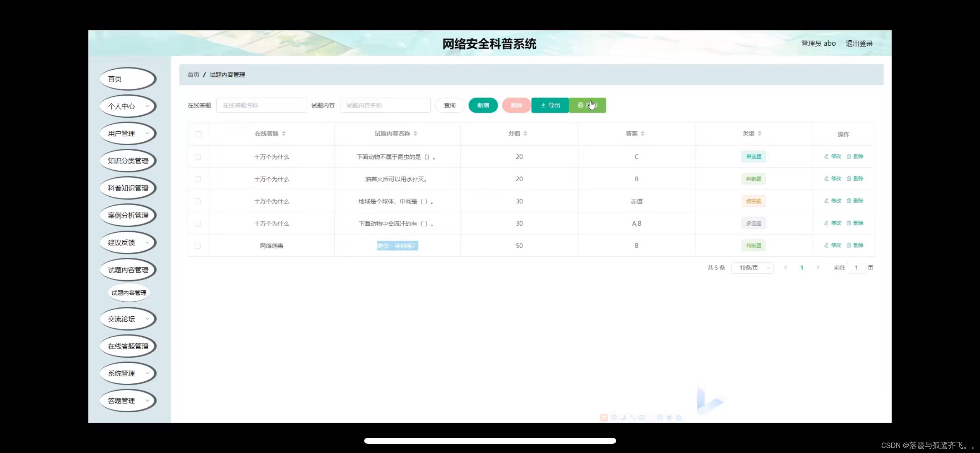Image resolution: width=980 pixels, height=453 pixels.
Task: Click the 管理员 abo user label
Action: (x=818, y=44)
